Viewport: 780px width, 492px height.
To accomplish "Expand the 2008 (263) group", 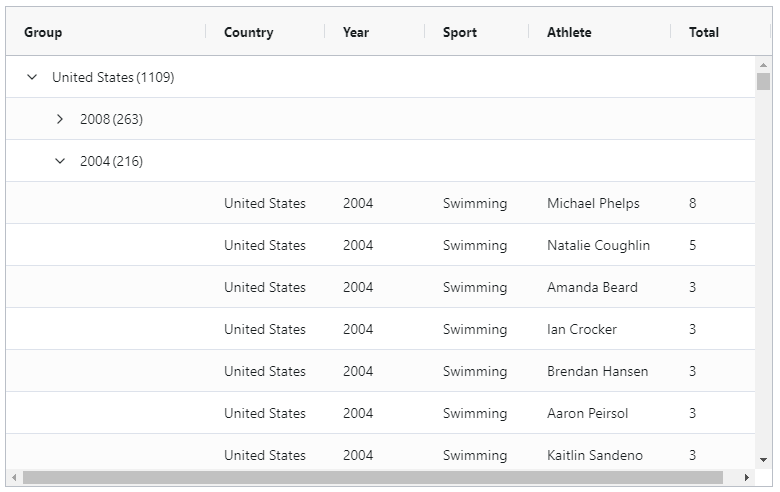I will (x=60, y=119).
